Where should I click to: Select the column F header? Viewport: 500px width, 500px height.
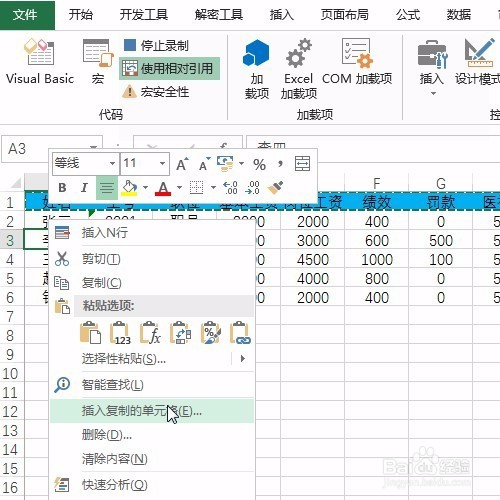coord(376,183)
